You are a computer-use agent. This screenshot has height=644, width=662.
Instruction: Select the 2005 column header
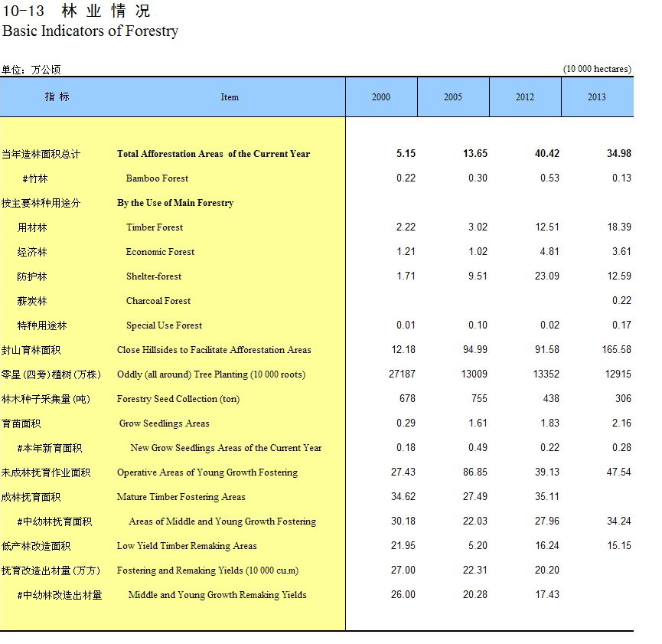coord(452,97)
